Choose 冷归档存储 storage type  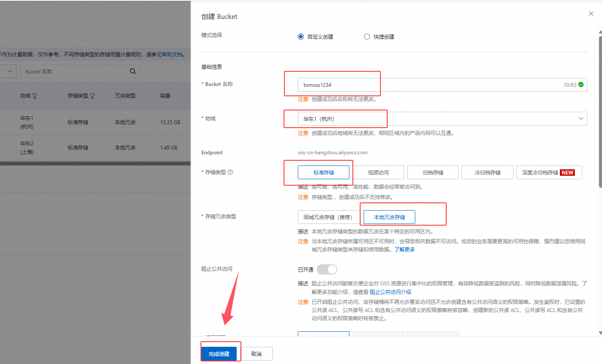click(x=488, y=172)
